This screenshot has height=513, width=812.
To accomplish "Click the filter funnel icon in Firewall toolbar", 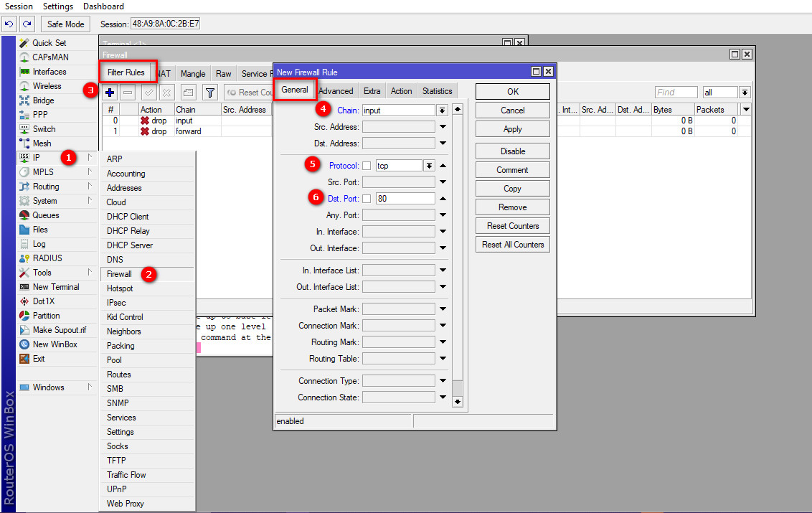I will pos(209,93).
